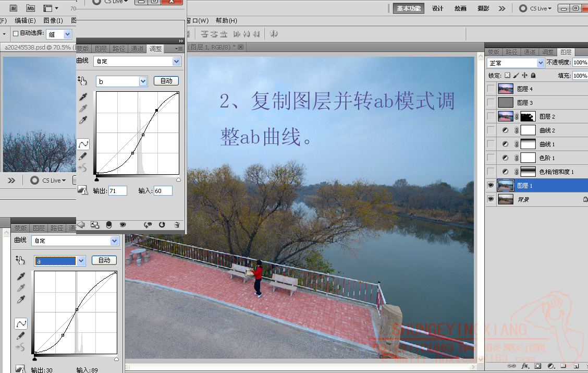Click black point slider under b curve
Screen dimensions: 588x373
(97, 179)
